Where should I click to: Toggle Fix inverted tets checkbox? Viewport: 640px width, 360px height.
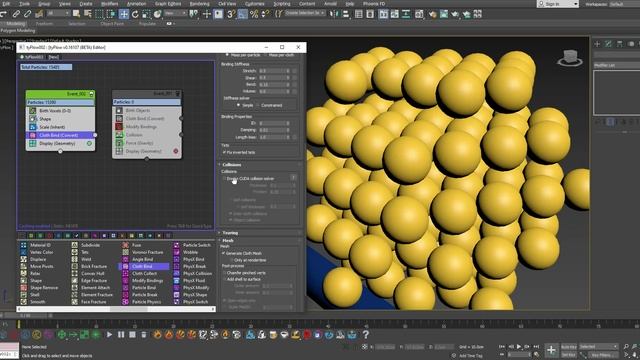[224, 152]
